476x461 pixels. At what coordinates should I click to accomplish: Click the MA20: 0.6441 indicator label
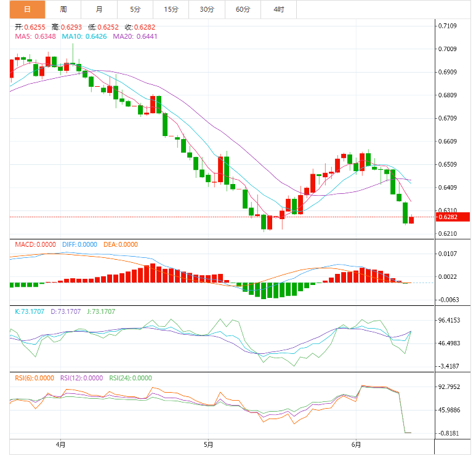tap(135, 36)
